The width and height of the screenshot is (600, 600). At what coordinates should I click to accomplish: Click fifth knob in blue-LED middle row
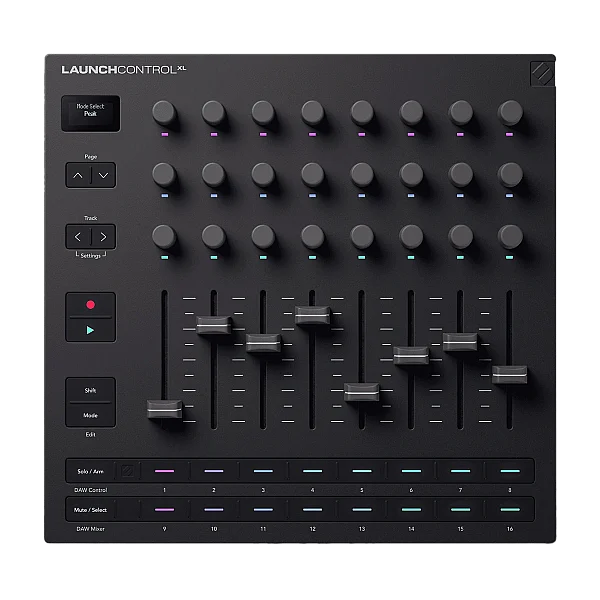[362, 174]
